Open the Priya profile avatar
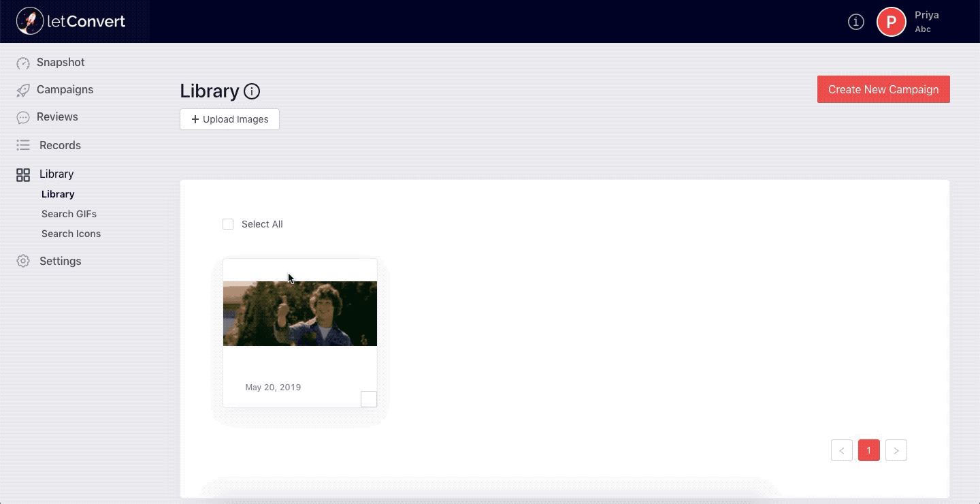This screenshot has height=504, width=980. (892, 22)
